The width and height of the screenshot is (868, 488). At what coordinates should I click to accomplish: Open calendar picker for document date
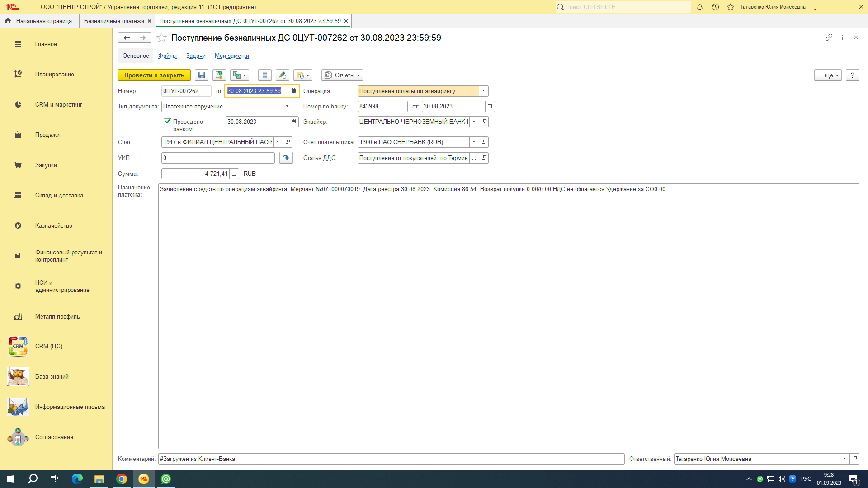click(293, 91)
